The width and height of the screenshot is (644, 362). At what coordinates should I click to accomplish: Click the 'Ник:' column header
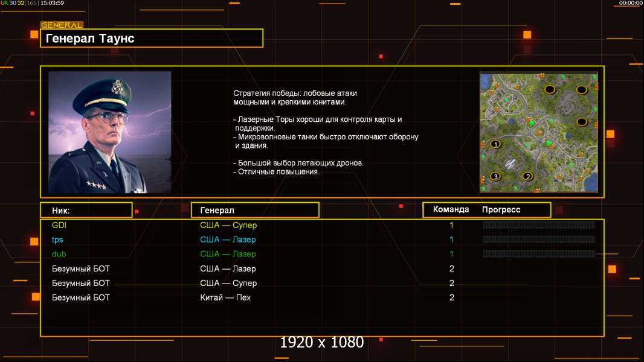86,211
